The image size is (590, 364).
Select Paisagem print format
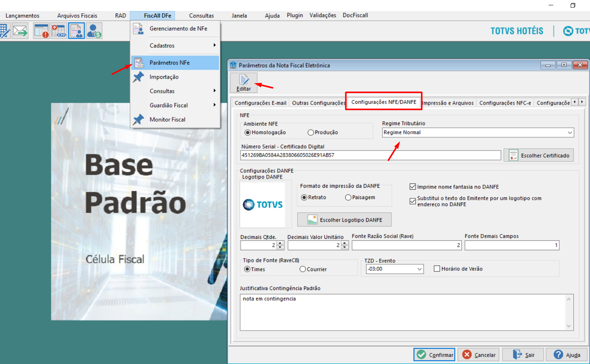click(x=348, y=198)
